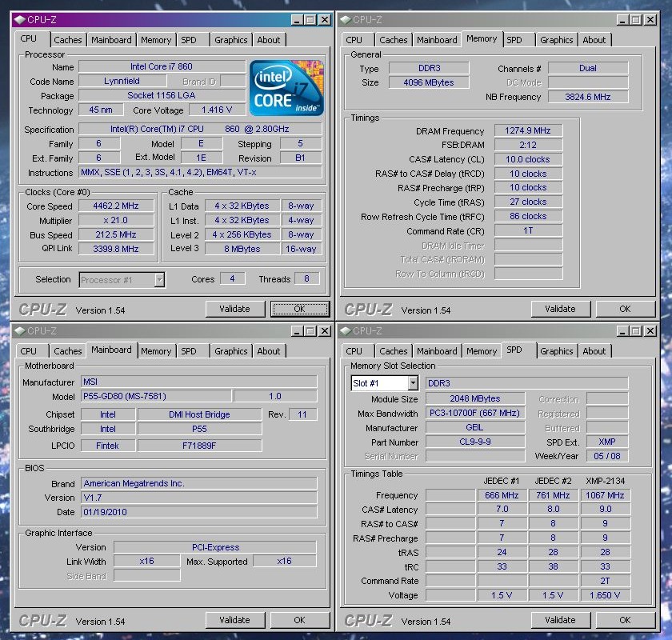Click Validate in the CPU tab window
This screenshot has height=640, width=672.
[x=235, y=309]
